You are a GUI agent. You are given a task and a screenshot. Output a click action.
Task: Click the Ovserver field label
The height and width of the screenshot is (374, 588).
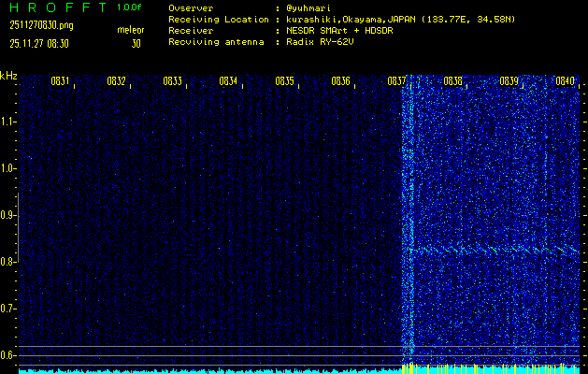191,8
